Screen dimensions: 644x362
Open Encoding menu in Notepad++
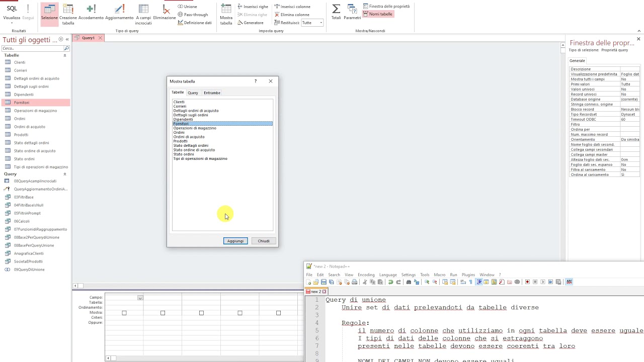[x=366, y=275]
